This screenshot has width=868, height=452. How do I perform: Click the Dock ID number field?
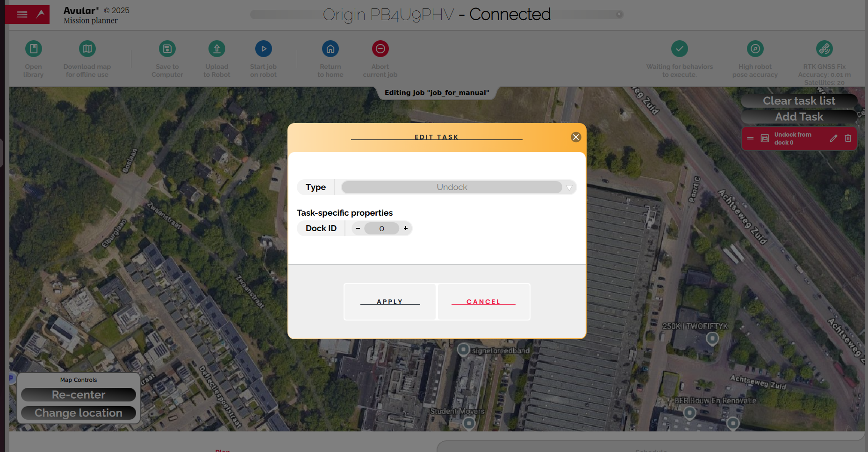click(x=381, y=228)
